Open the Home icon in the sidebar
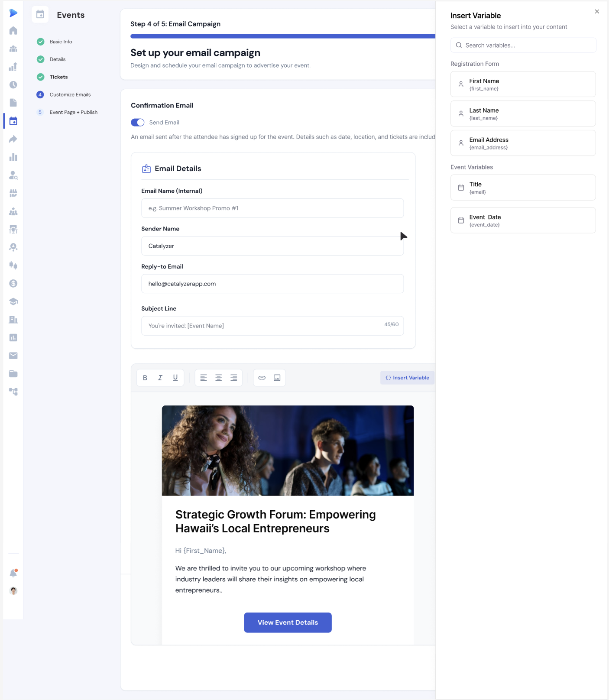 pos(13,31)
